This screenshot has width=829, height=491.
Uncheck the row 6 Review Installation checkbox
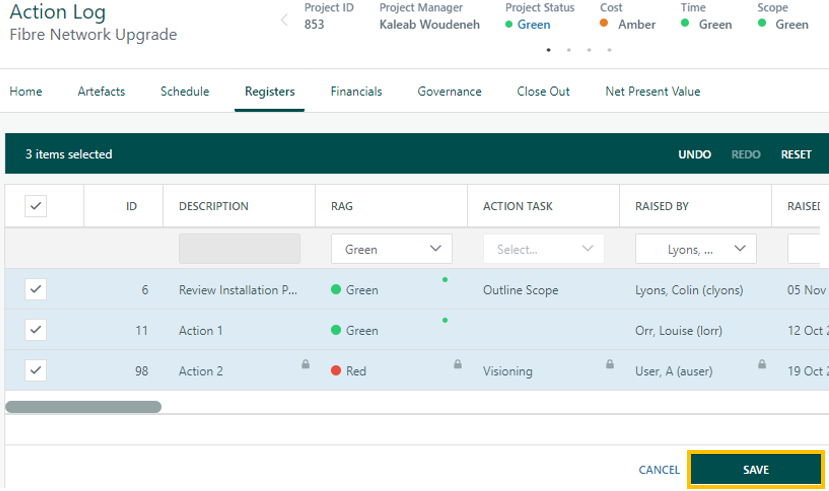(x=35, y=289)
